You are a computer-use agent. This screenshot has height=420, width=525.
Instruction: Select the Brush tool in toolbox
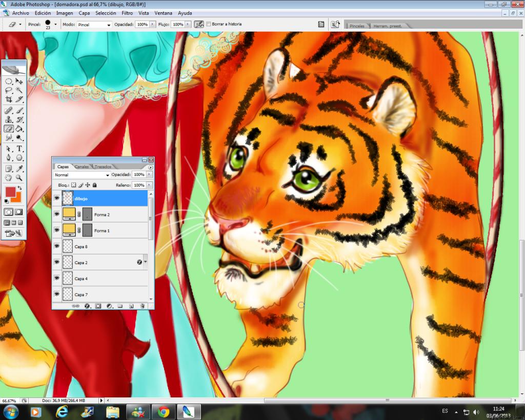click(19, 111)
